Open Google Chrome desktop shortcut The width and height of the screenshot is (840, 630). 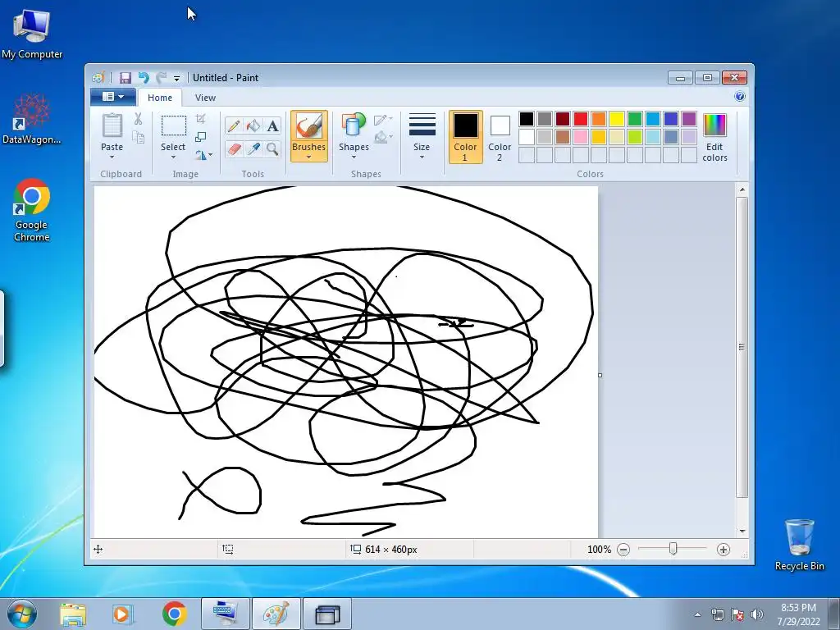[x=32, y=210]
